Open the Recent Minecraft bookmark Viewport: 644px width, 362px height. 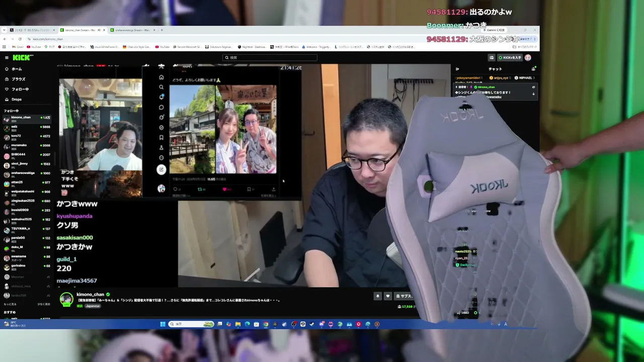[187, 47]
